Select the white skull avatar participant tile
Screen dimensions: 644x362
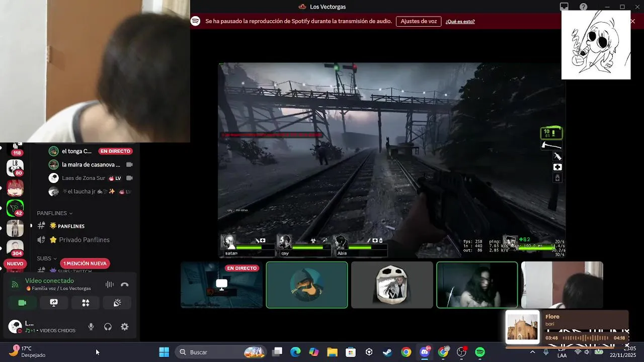pos(392,285)
